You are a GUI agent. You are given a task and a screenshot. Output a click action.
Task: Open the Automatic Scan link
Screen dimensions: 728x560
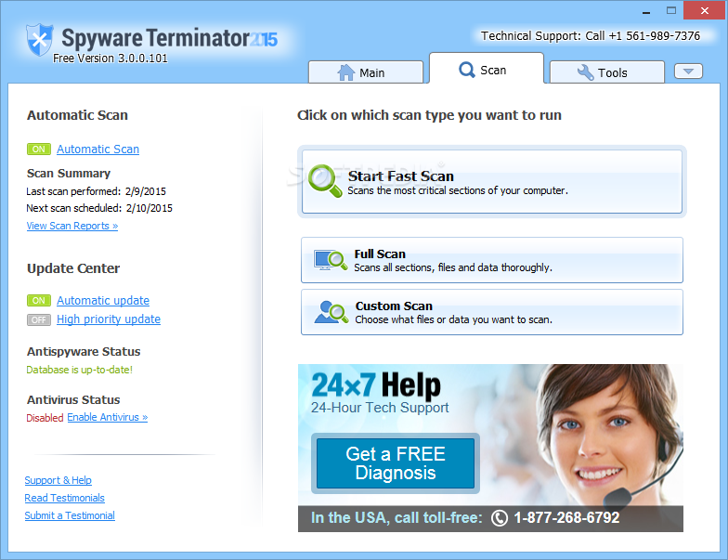point(98,149)
